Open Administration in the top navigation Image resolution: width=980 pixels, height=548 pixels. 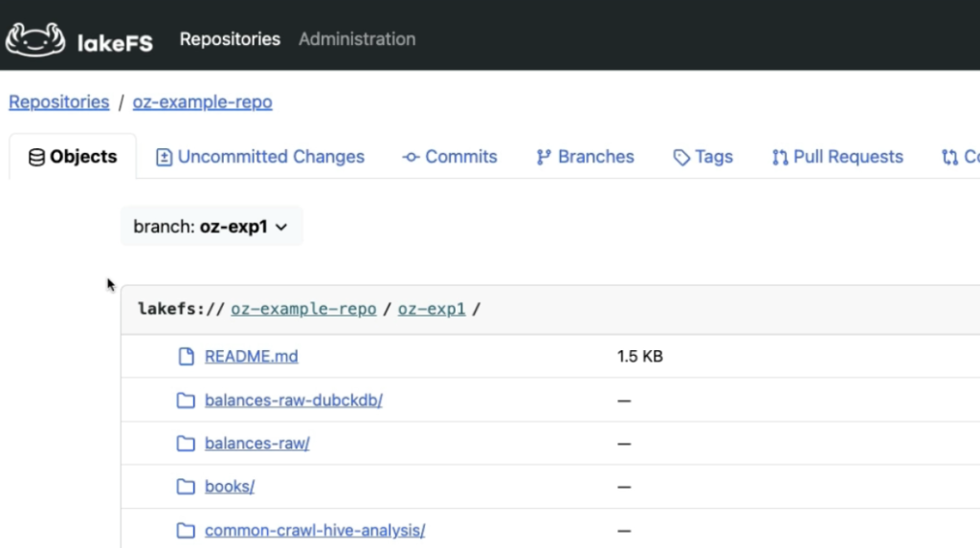tap(357, 39)
